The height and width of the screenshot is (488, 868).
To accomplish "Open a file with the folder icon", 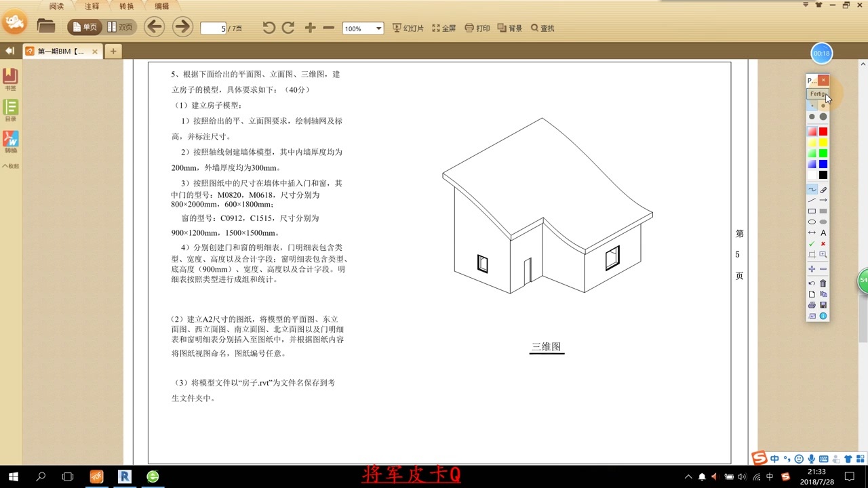I will click(x=46, y=27).
